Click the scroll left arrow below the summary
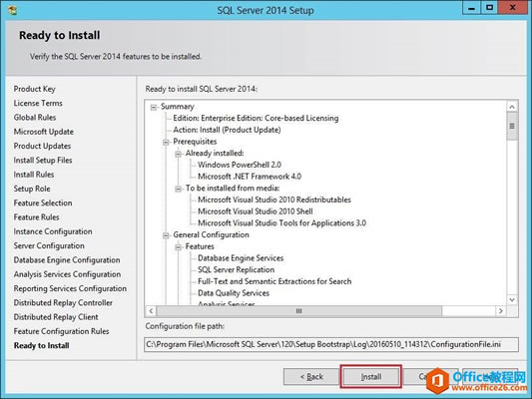This screenshot has height=399, width=532. 151,311
